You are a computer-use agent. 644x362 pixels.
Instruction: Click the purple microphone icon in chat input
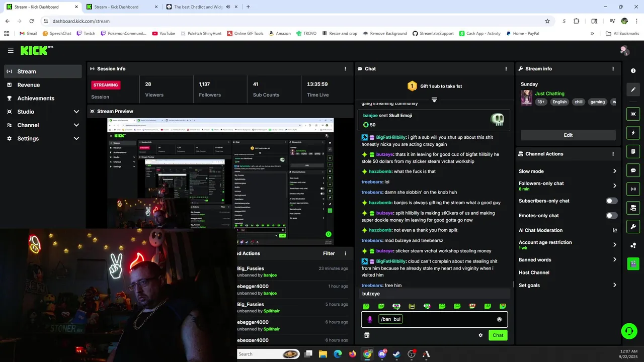(370, 319)
